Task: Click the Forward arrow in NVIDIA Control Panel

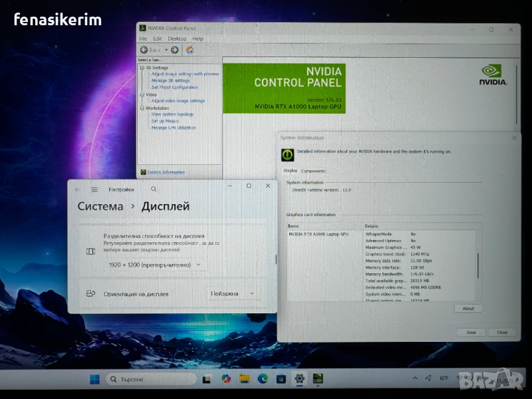Action: (x=175, y=50)
